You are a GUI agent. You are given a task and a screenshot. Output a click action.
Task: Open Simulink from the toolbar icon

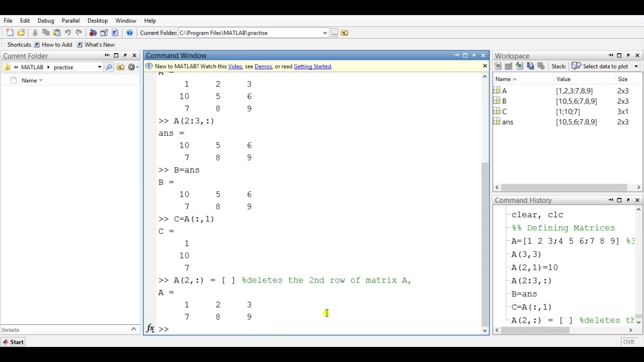click(93, 33)
